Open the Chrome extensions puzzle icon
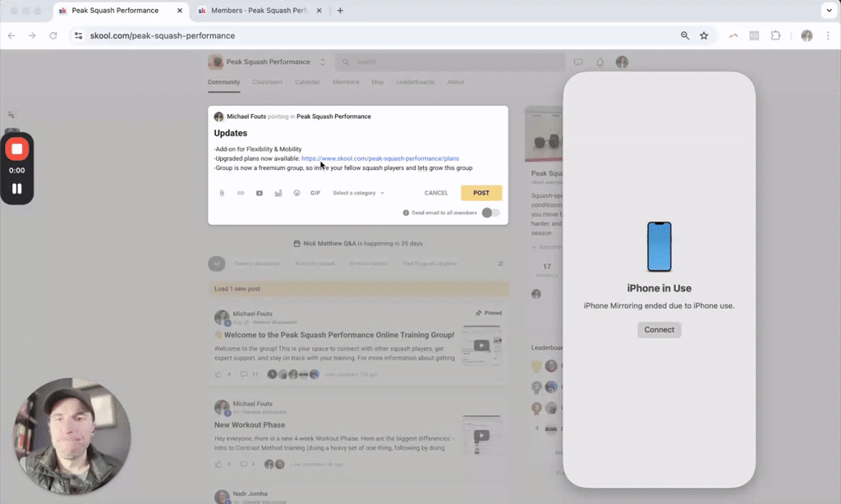Viewport: 841px width, 504px height. [775, 36]
